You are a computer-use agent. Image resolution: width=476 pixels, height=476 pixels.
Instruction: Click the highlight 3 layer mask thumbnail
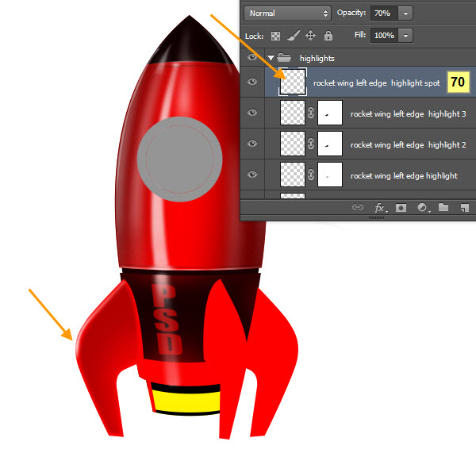(x=329, y=113)
